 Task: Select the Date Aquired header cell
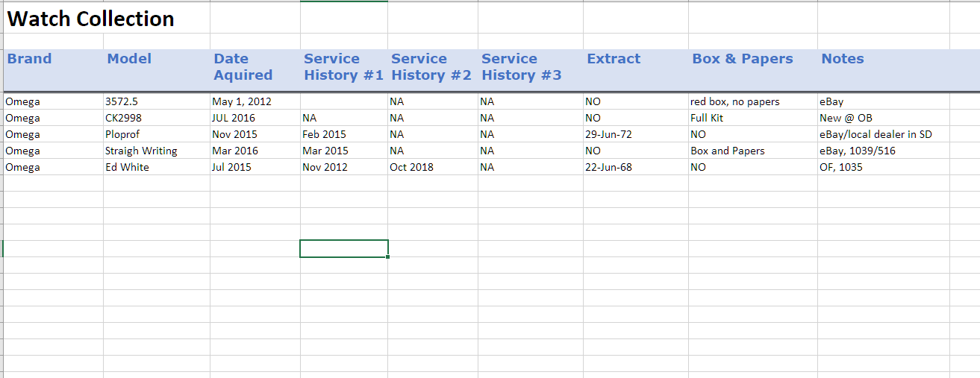tap(243, 67)
